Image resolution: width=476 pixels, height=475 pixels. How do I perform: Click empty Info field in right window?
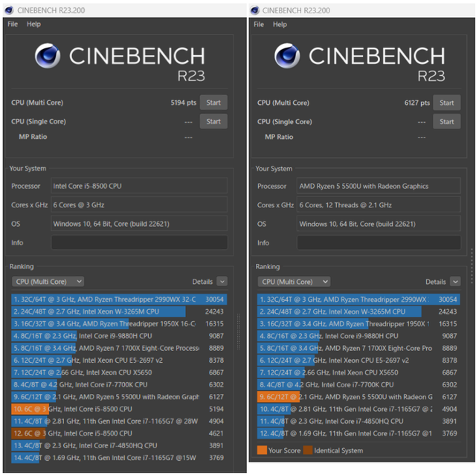tap(379, 243)
